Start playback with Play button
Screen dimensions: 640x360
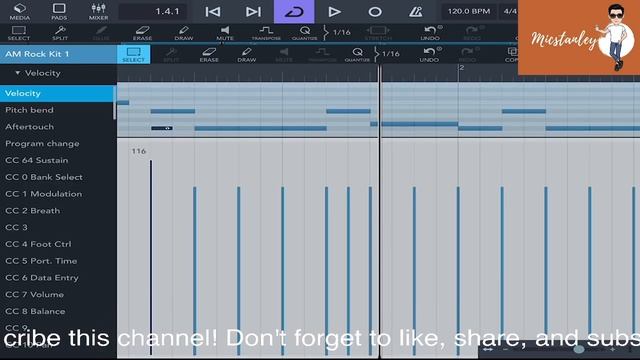click(x=334, y=11)
